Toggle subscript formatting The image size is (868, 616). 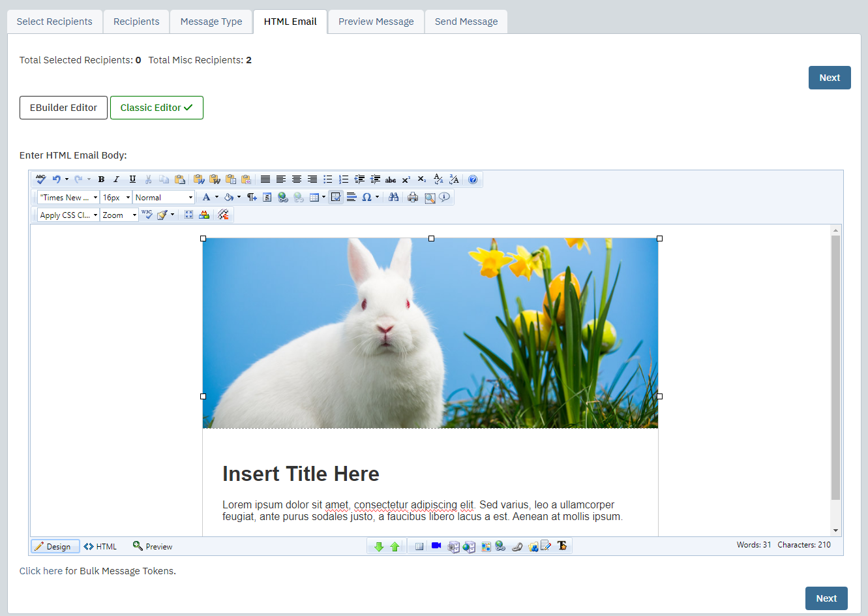(422, 179)
